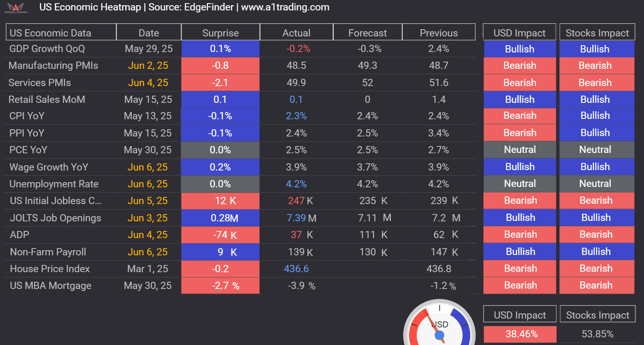Click the Forecast column header
644x345 pixels.
pos(367,33)
